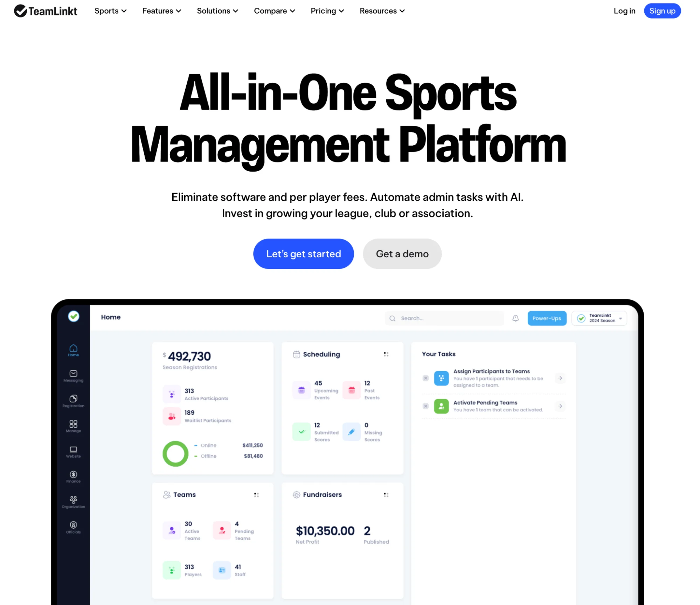Click the Officials sidebar icon
This screenshot has width=700, height=605.
tap(73, 525)
